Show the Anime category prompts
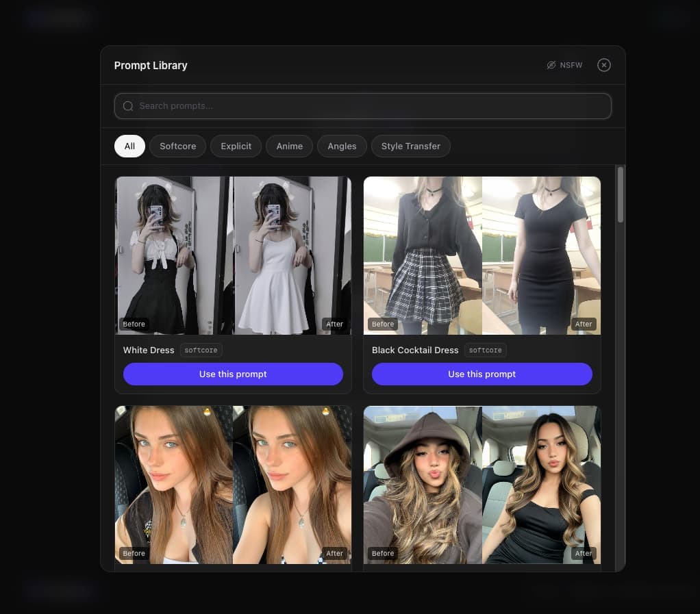 coord(289,146)
